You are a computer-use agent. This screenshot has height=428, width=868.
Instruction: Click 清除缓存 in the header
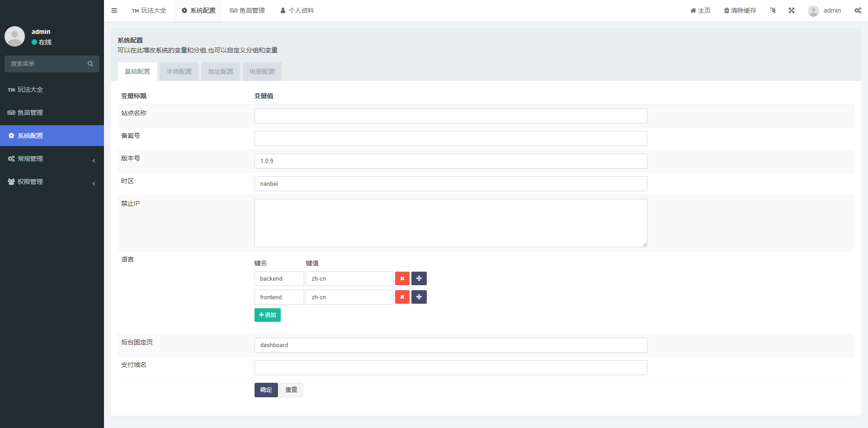click(x=740, y=10)
